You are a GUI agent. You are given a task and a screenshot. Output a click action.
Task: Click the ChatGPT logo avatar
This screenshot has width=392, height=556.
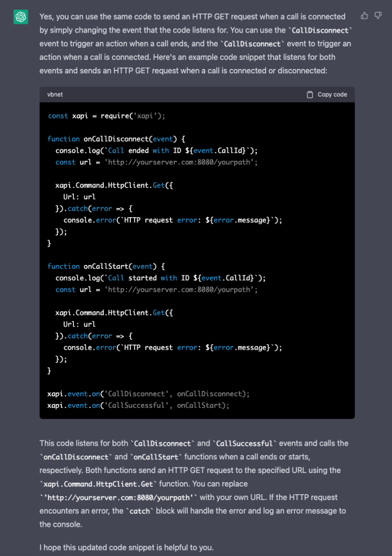click(x=21, y=17)
